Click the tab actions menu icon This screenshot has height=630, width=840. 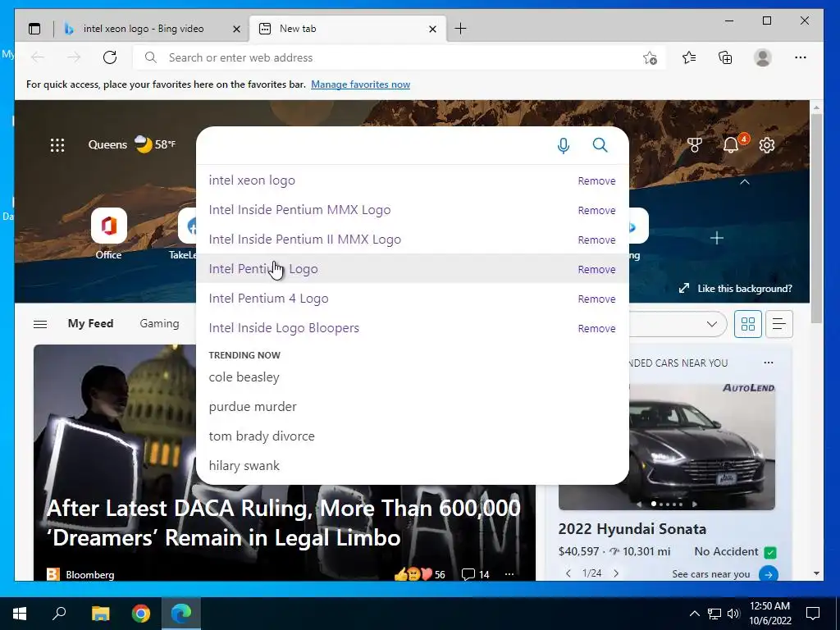point(34,29)
